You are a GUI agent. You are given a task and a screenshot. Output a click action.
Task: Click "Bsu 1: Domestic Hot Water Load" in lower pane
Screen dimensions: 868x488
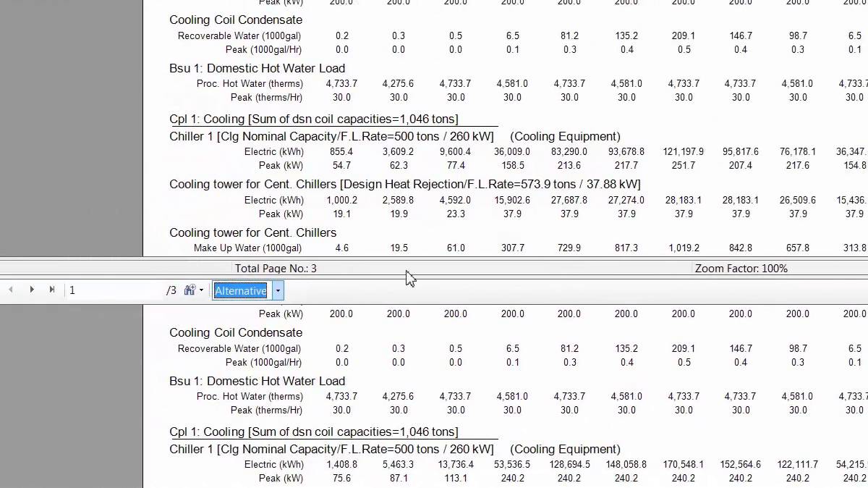pyautogui.click(x=258, y=381)
